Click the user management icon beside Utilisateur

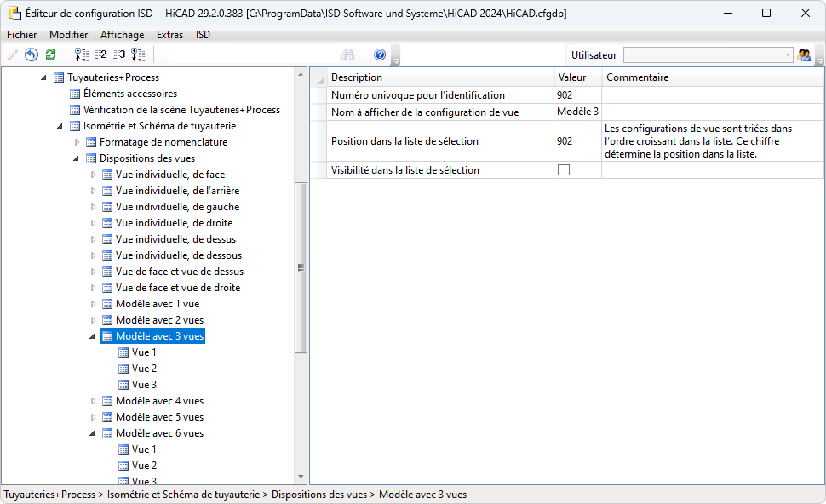click(x=804, y=54)
